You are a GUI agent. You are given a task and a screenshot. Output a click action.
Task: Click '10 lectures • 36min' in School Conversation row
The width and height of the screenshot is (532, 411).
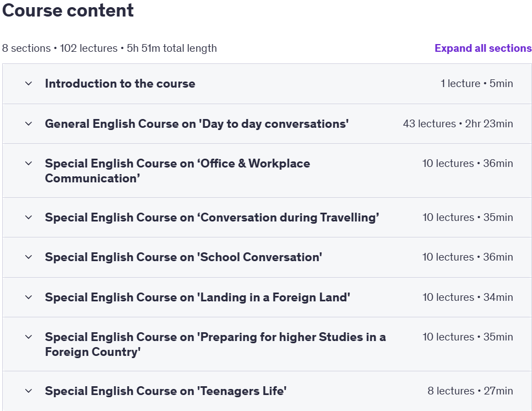468,257
